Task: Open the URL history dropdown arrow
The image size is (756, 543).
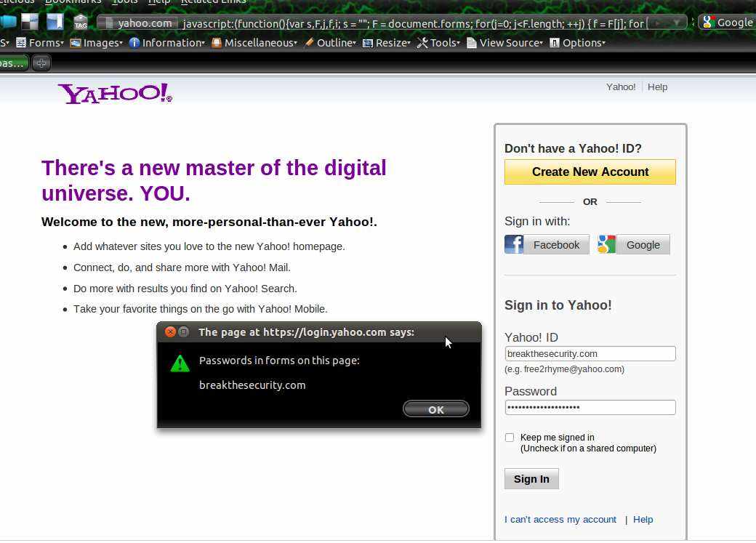Action: point(677,23)
